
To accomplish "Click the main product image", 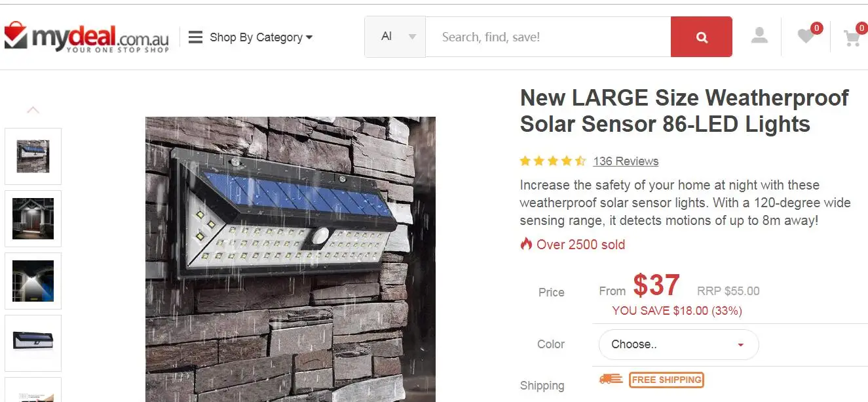I will (x=290, y=259).
